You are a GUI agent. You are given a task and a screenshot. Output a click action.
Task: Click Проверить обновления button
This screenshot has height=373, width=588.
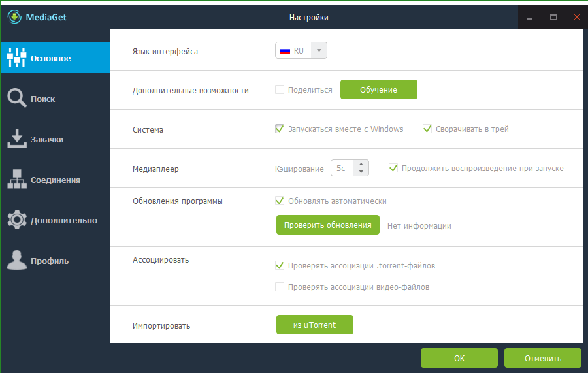click(328, 225)
